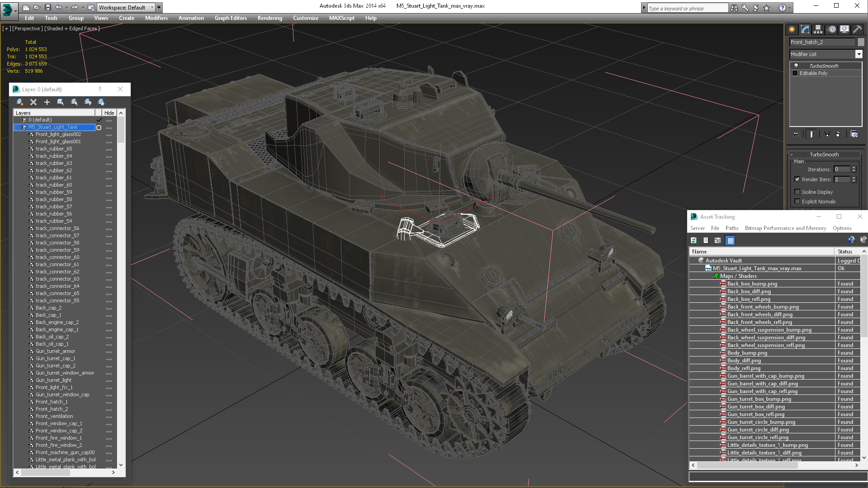Open the Rendering menu
The width and height of the screenshot is (868, 488).
point(269,18)
